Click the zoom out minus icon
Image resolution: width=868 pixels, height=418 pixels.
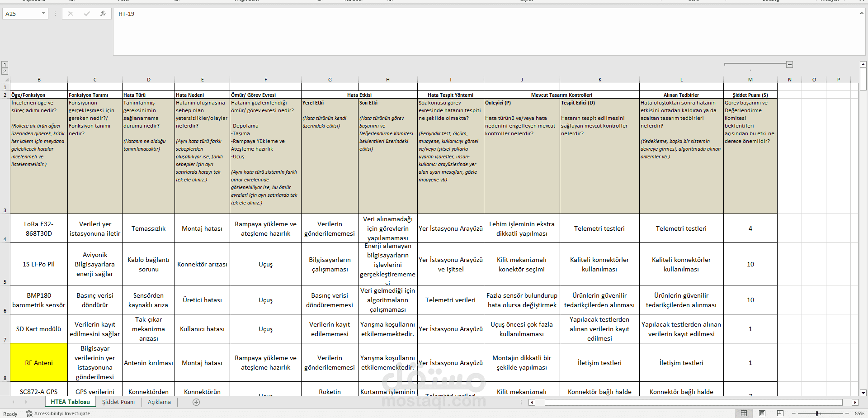point(794,413)
